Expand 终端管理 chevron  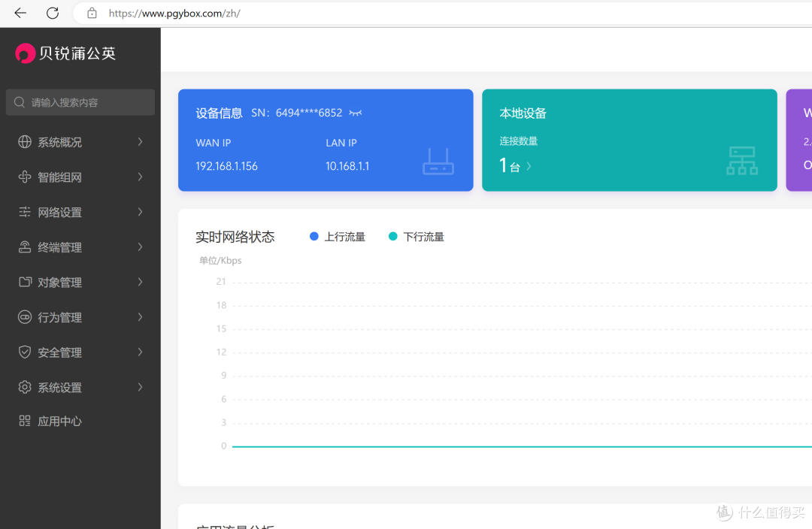coord(140,247)
